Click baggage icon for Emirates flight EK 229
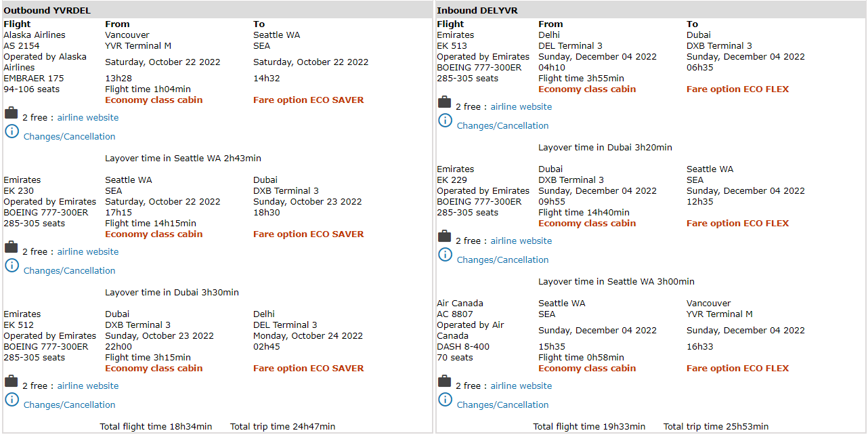The image size is (868, 437). tap(444, 236)
